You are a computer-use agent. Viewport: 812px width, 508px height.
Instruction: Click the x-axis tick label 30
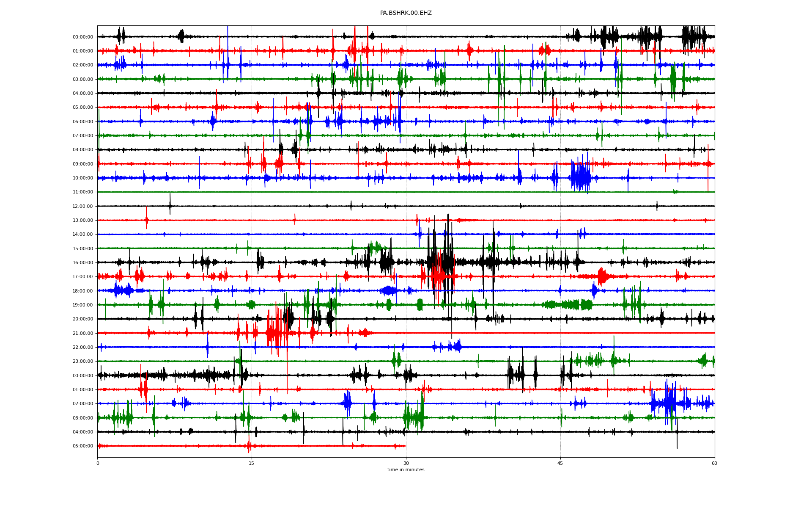pos(406,463)
